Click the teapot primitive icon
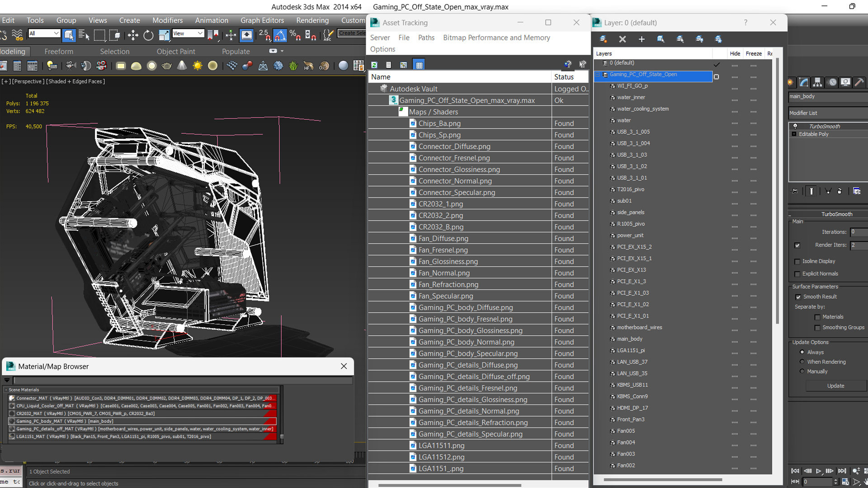The height and width of the screenshot is (488, 868). point(167,66)
